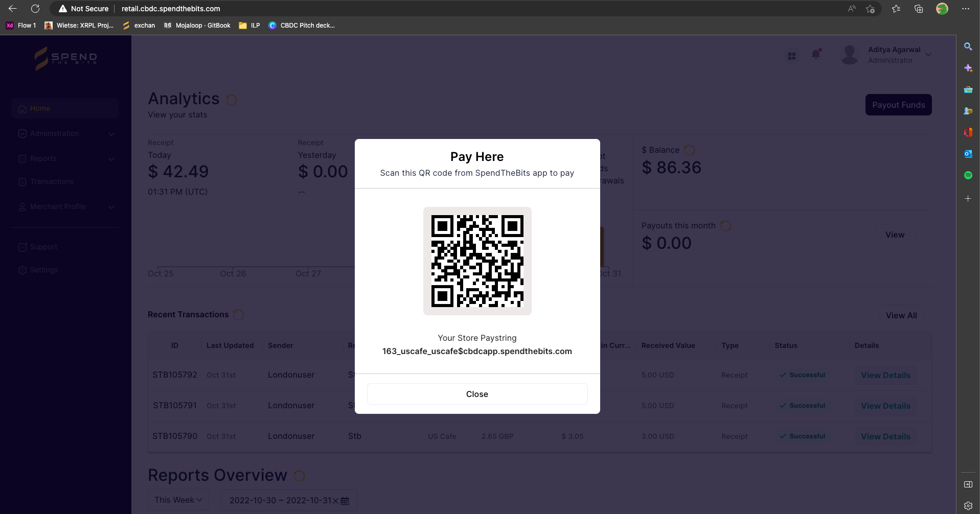Open the Flow 1 bookmark
This screenshot has width=980, height=514.
(21, 26)
